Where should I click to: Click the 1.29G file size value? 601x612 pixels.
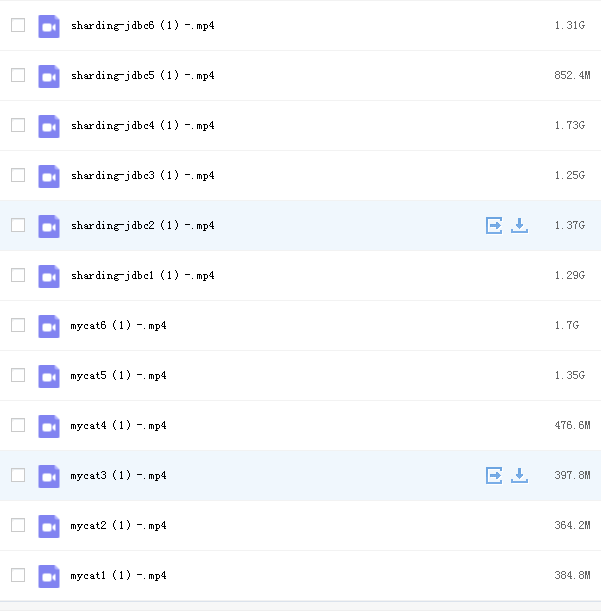click(x=570, y=275)
